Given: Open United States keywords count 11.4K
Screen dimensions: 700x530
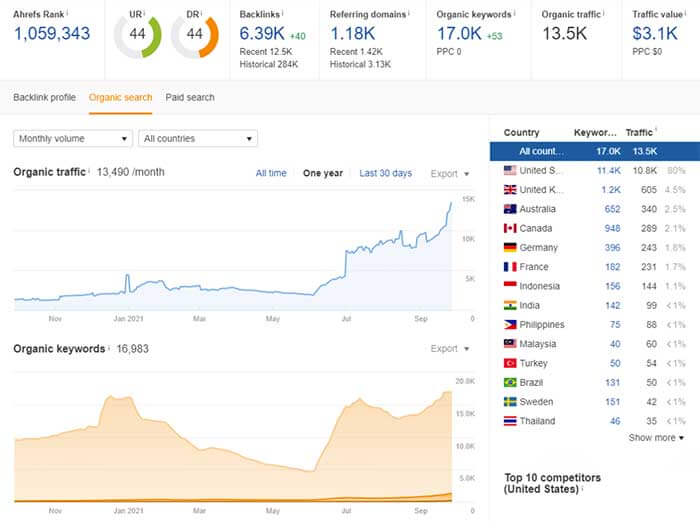Looking at the screenshot, I should click(x=609, y=171).
